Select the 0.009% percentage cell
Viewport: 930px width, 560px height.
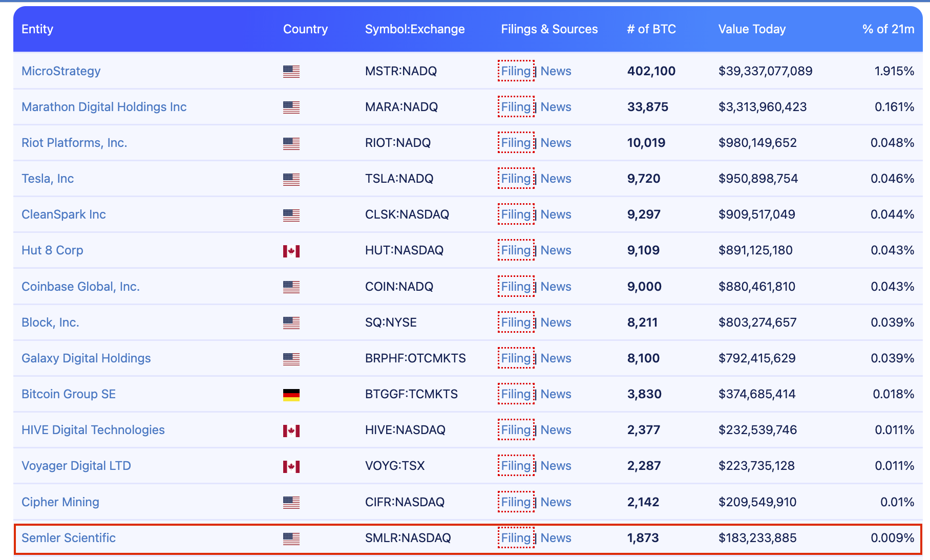893,538
